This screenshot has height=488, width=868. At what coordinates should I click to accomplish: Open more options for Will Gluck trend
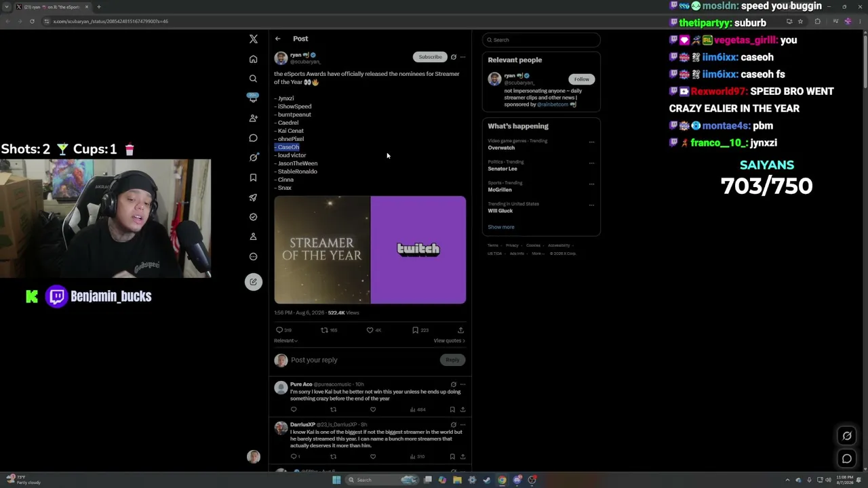click(x=591, y=205)
